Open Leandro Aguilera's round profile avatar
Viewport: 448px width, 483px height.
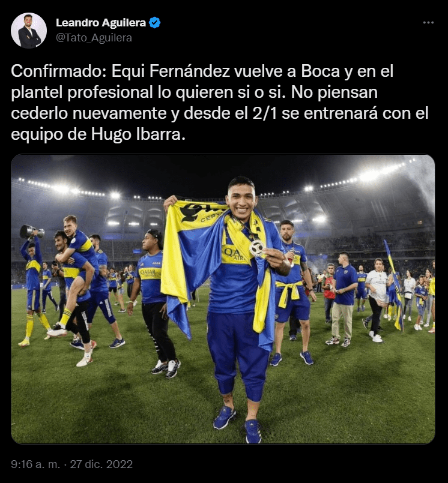29,31
